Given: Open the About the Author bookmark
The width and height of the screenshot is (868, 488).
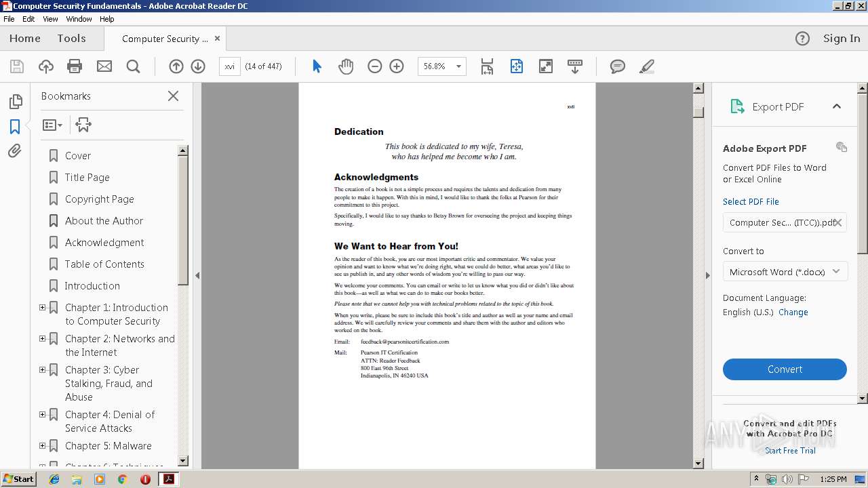Looking at the screenshot, I should pyautogui.click(x=104, y=221).
